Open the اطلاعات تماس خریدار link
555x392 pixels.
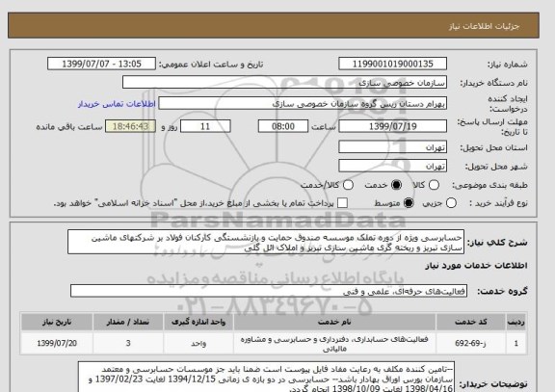(x=117, y=104)
